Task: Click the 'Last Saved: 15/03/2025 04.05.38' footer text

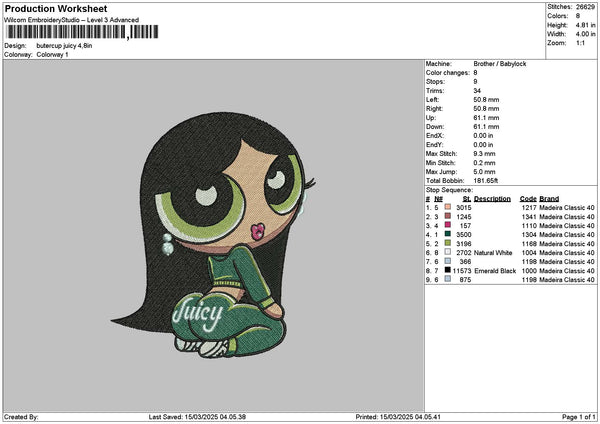Action: tap(197, 417)
